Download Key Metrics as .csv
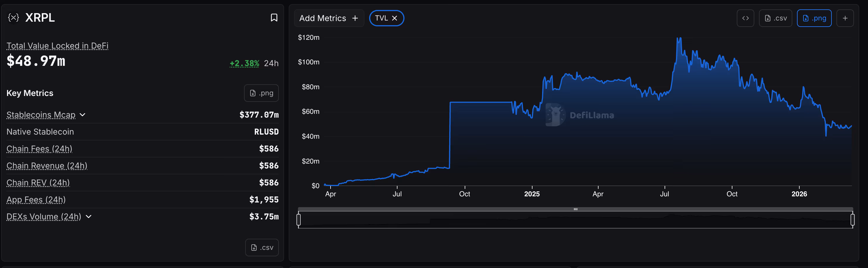The height and width of the screenshot is (268, 868). [262, 248]
